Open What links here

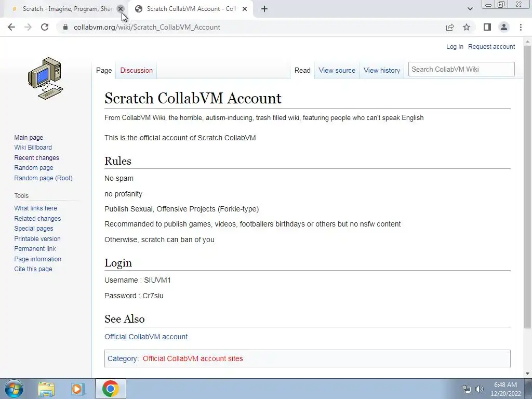click(x=36, y=208)
